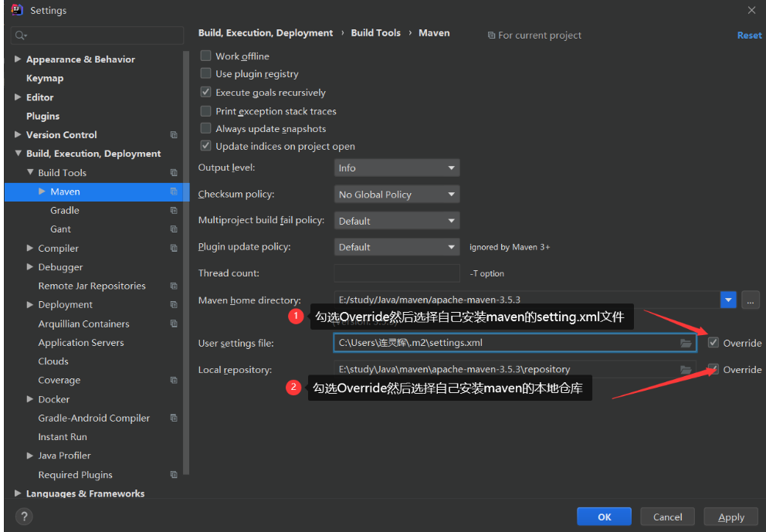The image size is (766, 532).
Task: Click settings tree vertical scrollbar
Action: click(185, 262)
